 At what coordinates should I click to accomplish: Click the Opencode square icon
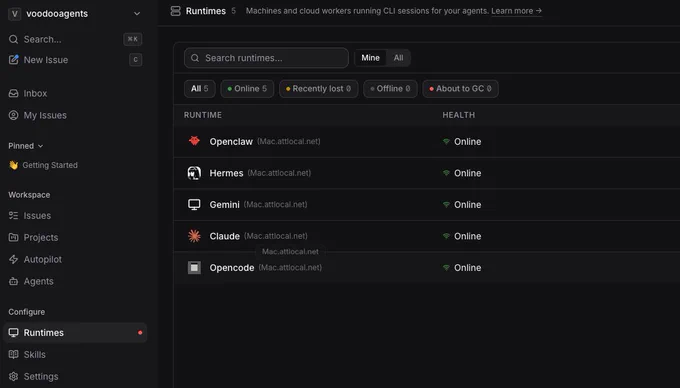194,267
